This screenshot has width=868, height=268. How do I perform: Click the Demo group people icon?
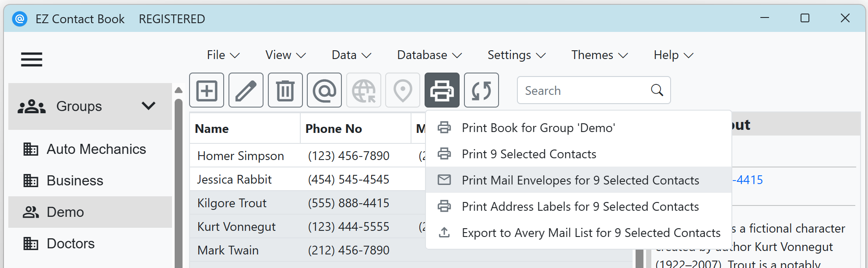pos(31,212)
